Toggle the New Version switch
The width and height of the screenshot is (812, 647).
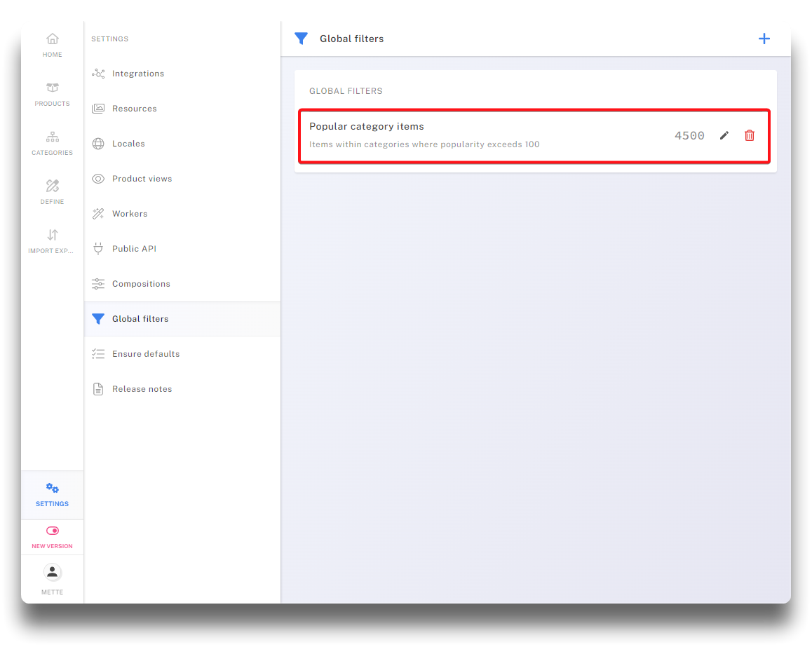tap(53, 531)
